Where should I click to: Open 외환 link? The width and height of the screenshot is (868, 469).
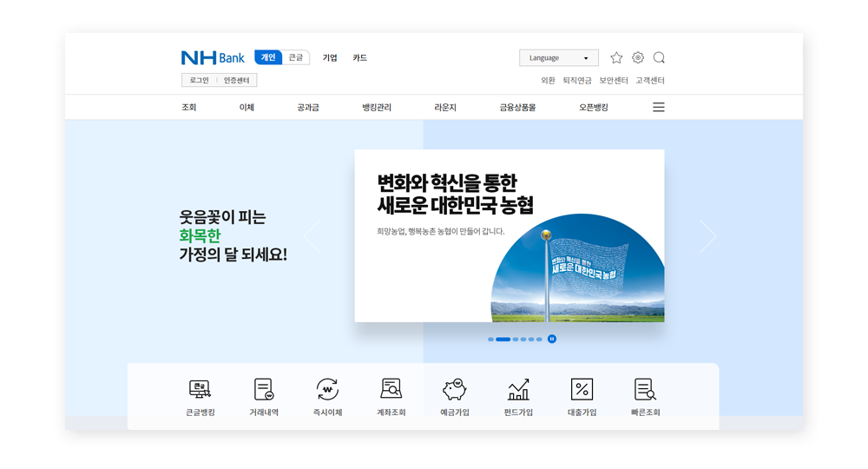pos(548,80)
